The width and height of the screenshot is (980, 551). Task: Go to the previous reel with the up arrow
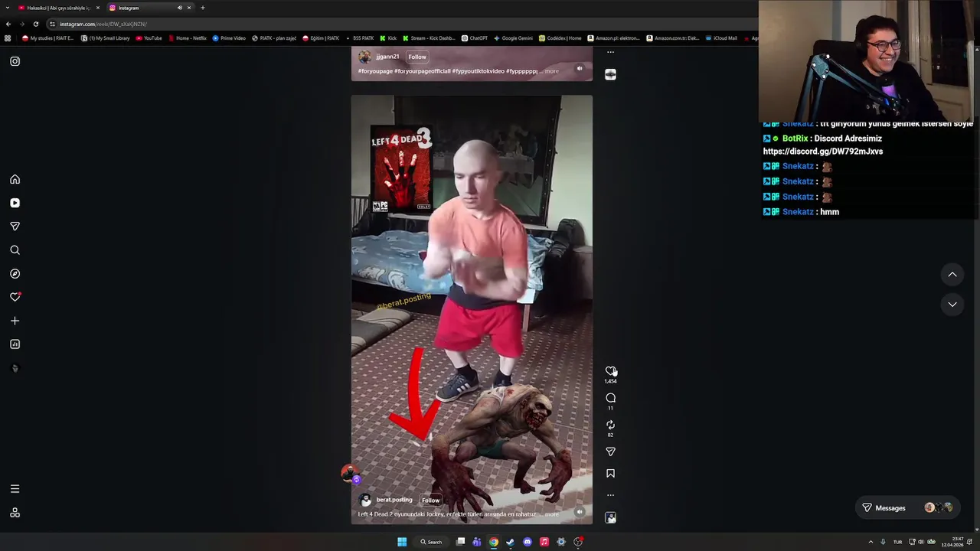click(952, 274)
